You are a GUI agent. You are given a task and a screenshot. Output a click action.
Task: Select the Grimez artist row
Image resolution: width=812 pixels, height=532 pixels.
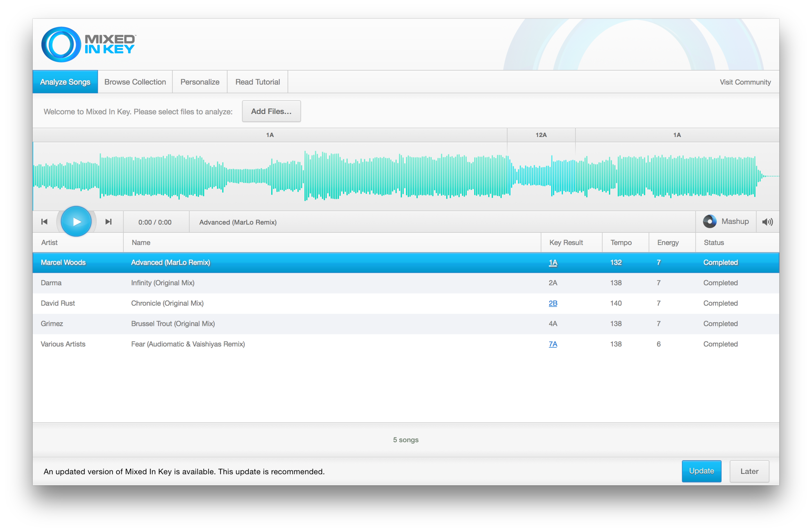406,324
